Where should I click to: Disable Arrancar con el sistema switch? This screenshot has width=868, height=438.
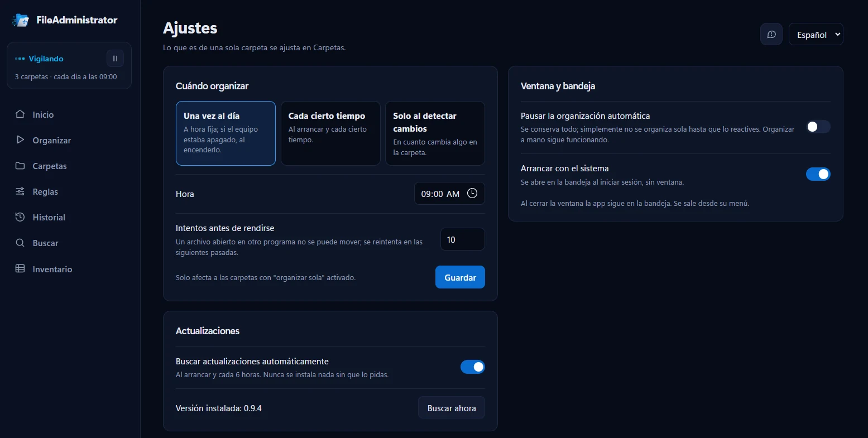818,174
